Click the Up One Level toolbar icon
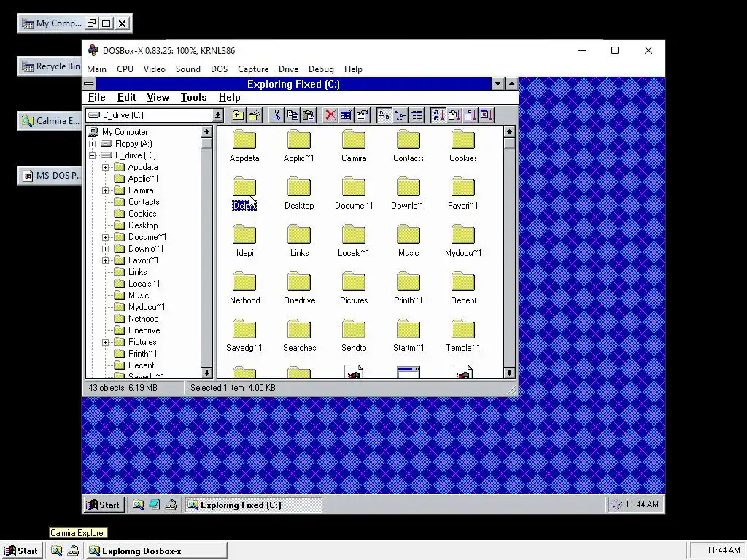This screenshot has height=560, width=747. coord(238,115)
